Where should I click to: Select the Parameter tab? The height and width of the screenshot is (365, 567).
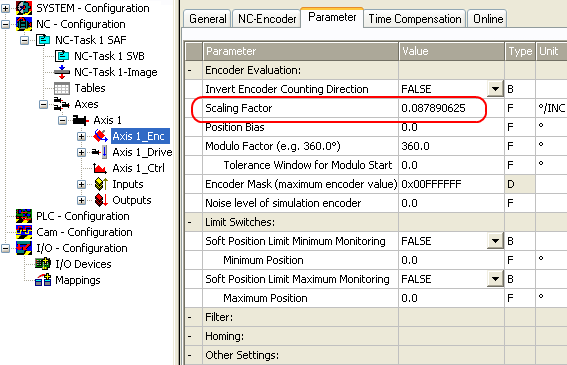(332, 17)
